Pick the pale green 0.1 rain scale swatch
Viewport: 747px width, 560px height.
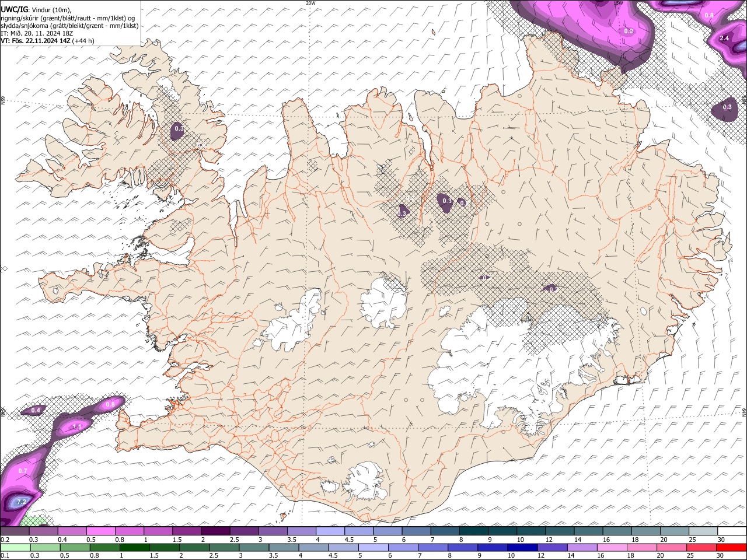coord(15,548)
